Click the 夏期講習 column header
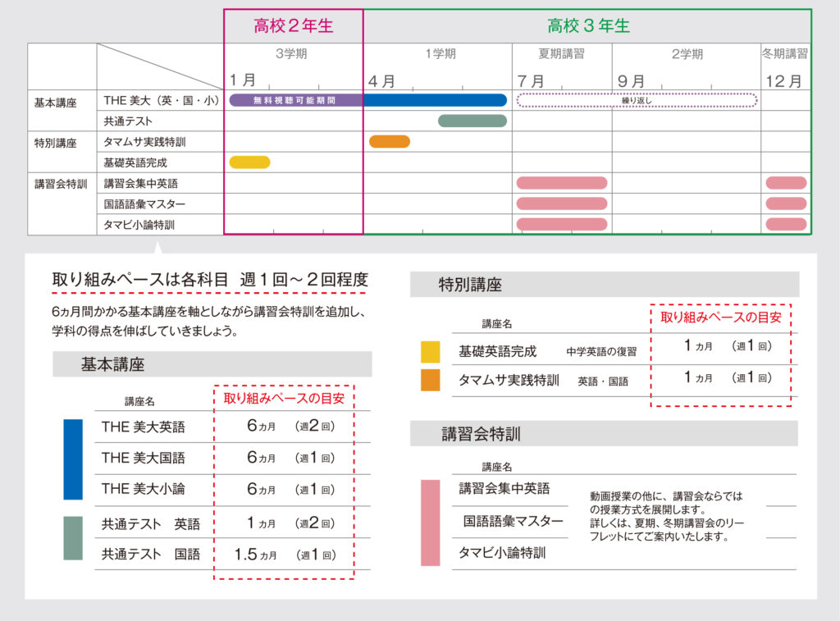This screenshot has width=840, height=621. pyautogui.click(x=562, y=54)
